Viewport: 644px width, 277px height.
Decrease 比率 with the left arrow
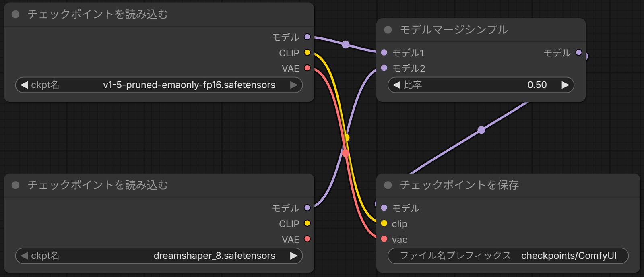[x=396, y=85]
